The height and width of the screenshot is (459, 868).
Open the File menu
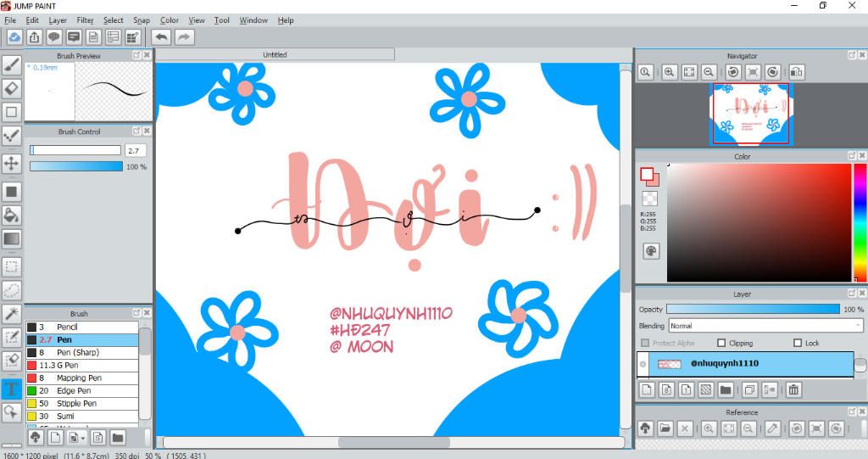coord(10,20)
